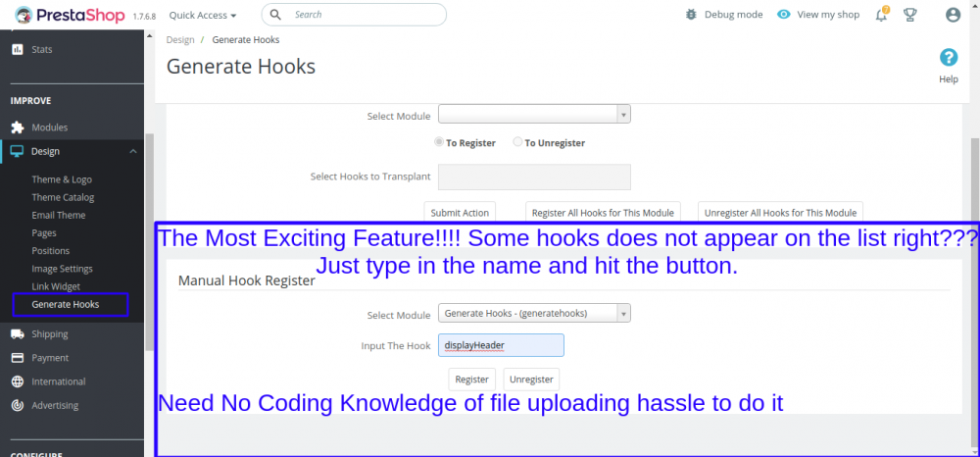Click the Advertising icon

(x=18, y=406)
